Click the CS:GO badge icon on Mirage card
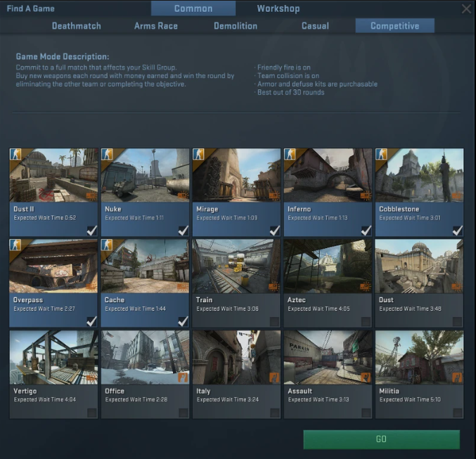476x459 pixels. [198, 154]
